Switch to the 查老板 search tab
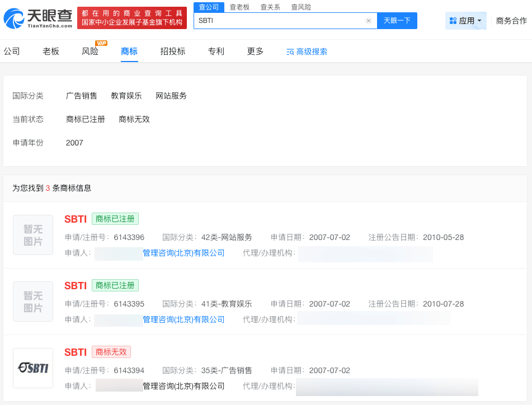Image resolution: width=532 pixels, height=405 pixels. coord(240,7)
